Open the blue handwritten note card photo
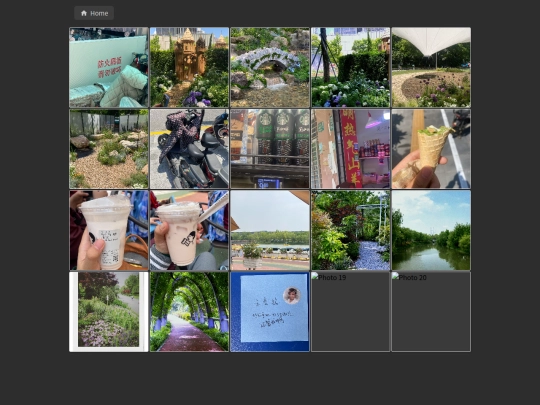540x405 pixels. tap(270, 312)
